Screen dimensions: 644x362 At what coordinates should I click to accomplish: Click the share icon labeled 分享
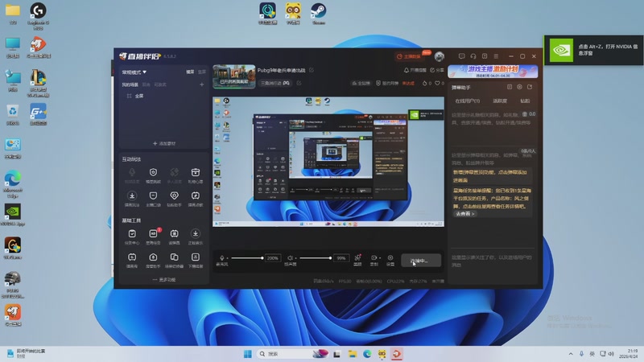point(437,70)
